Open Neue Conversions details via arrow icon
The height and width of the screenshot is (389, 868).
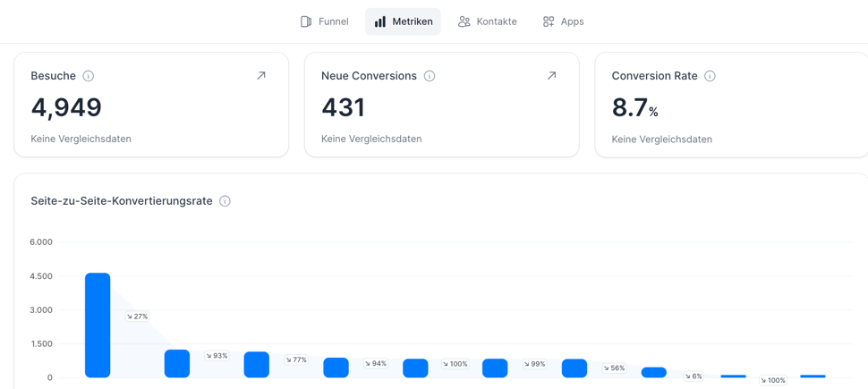click(x=551, y=76)
